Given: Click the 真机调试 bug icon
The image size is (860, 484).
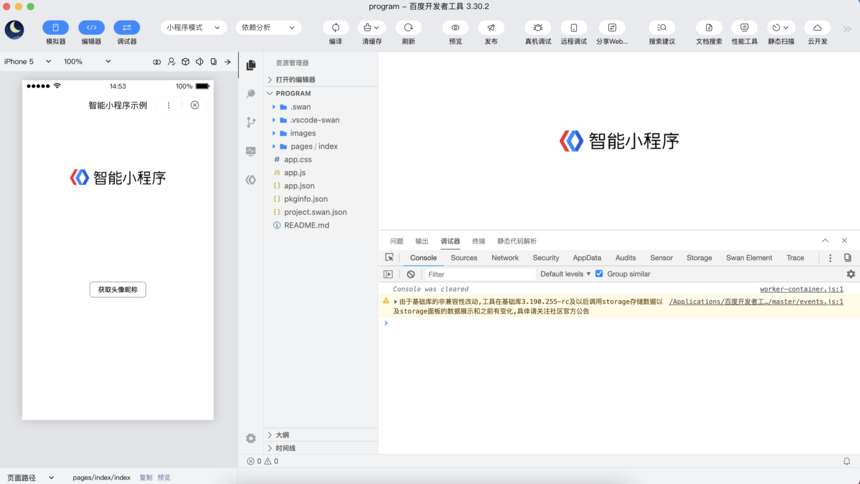Looking at the screenshot, I should 538,27.
